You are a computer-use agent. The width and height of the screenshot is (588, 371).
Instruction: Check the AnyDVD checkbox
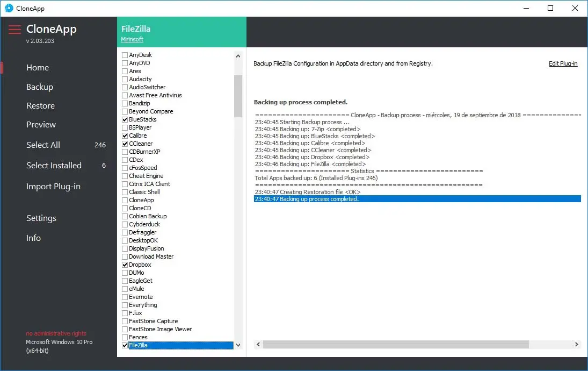tap(125, 63)
